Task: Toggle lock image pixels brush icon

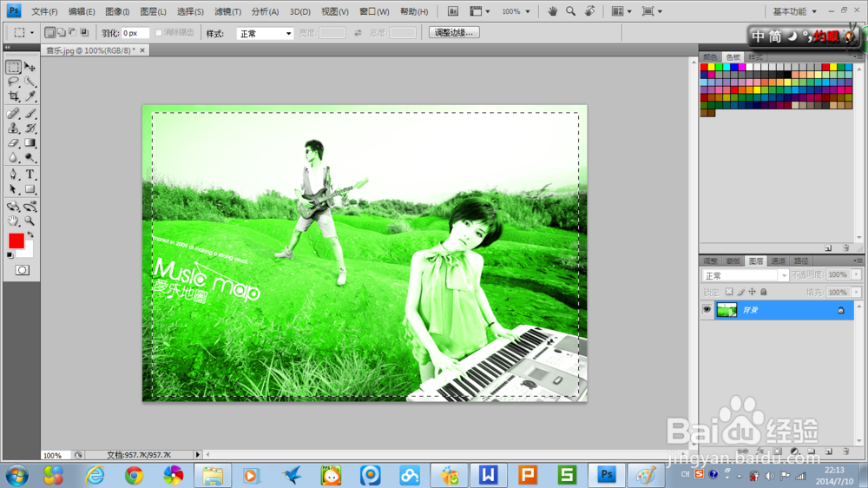Action: click(740, 292)
